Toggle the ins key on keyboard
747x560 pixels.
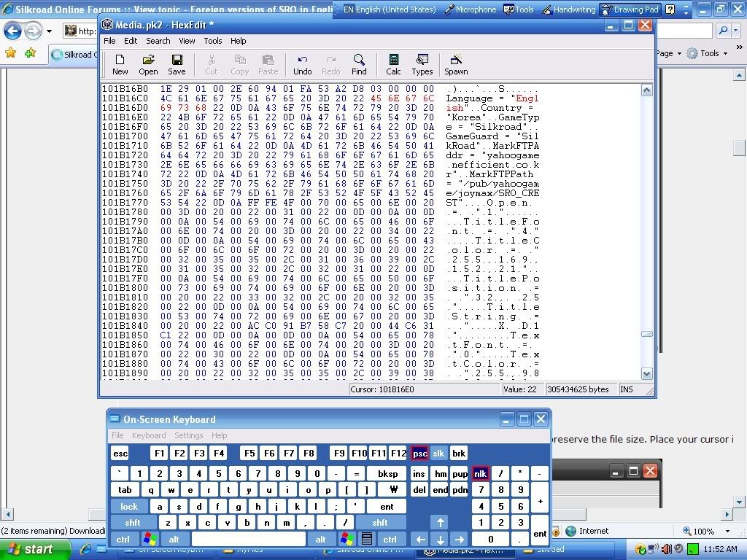pyautogui.click(x=419, y=473)
